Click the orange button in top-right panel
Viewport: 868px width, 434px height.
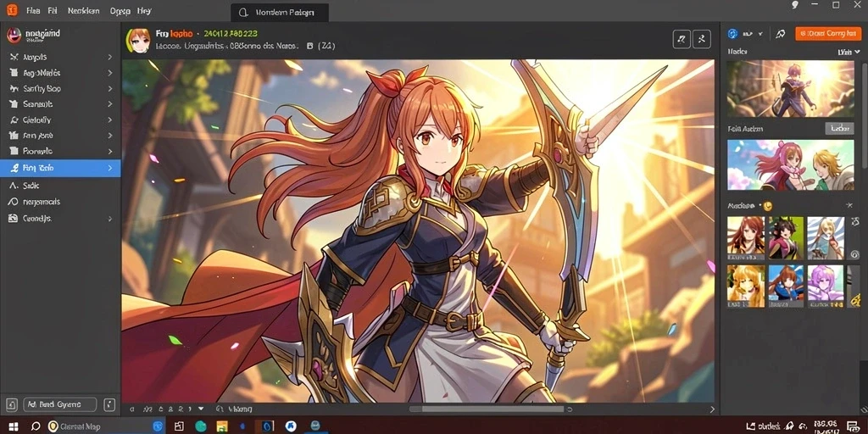[x=828, y=34]
